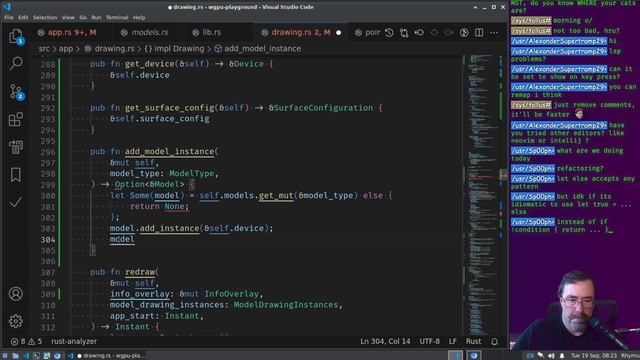
Task: Click the redraw function name
Action: [x=140, y=272]
